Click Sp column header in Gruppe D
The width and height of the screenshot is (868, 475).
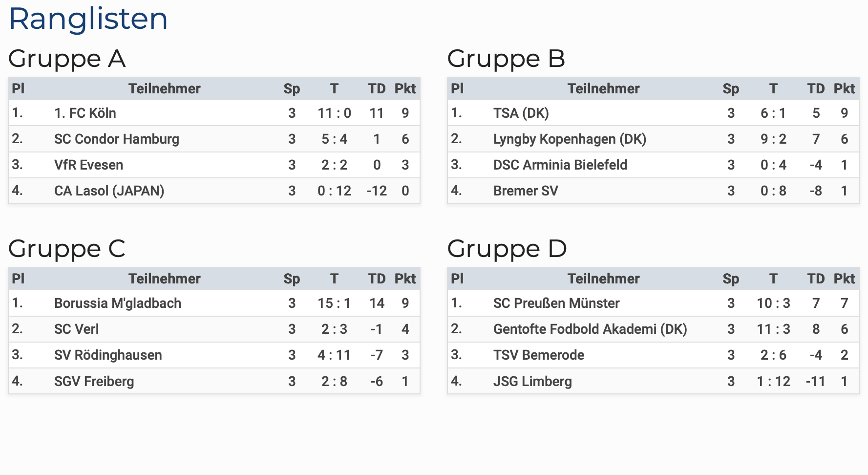pos(731,279)
